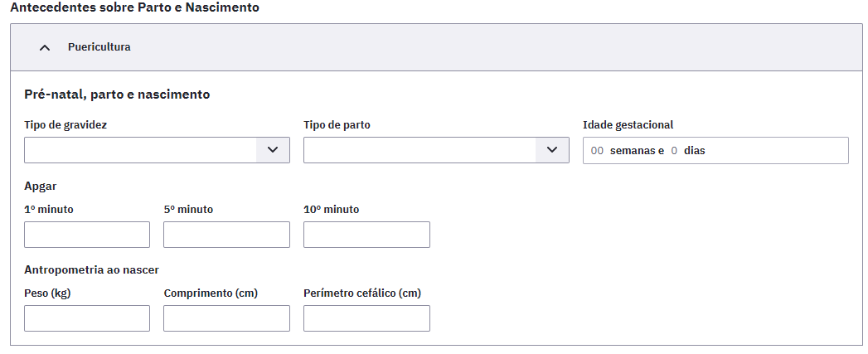Focus the Perímetro cefálico (cm) input box
Viewport: 868px width, 354px height.
366,318
